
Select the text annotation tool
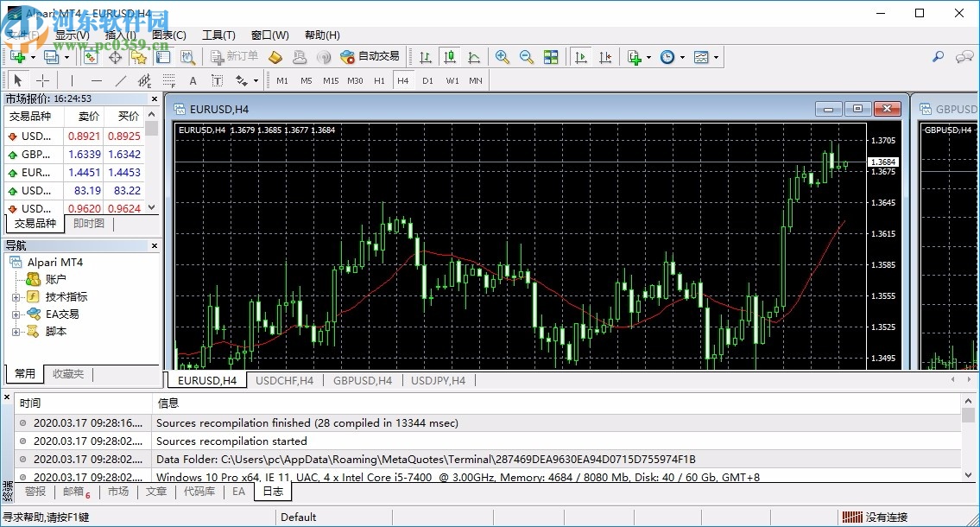pos(193,80)
